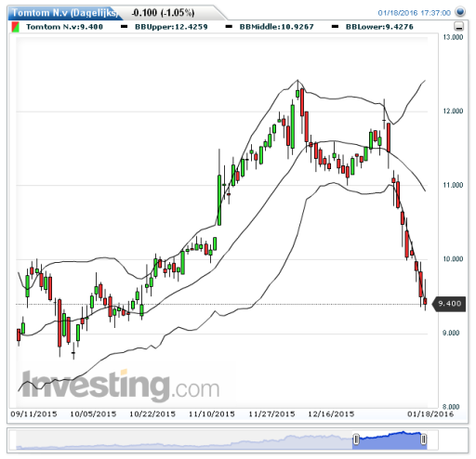Click the BBLower:9.4276 legend value
This screenshot has height=459, width=476.
pyautogui.click(x=379, y=27)
